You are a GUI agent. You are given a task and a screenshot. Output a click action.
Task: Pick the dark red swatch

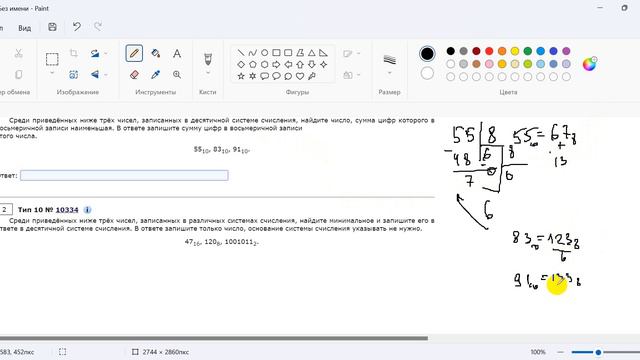(476, 51)
